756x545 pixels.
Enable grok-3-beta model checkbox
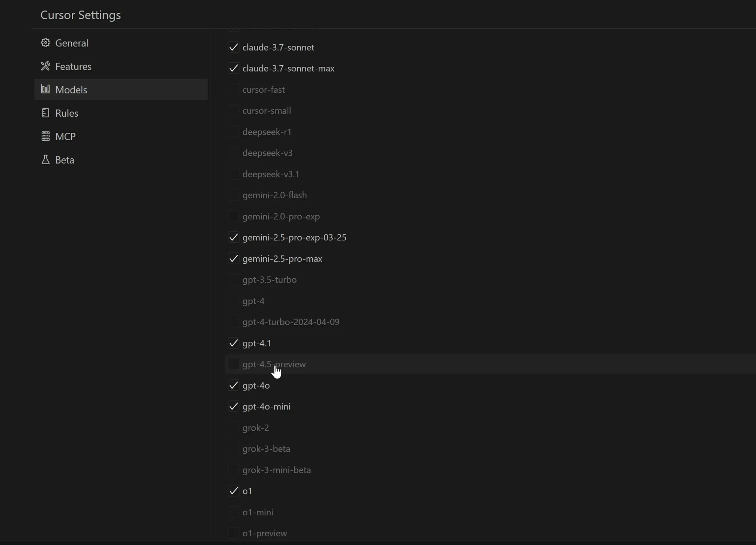click(x=233, y=449)
